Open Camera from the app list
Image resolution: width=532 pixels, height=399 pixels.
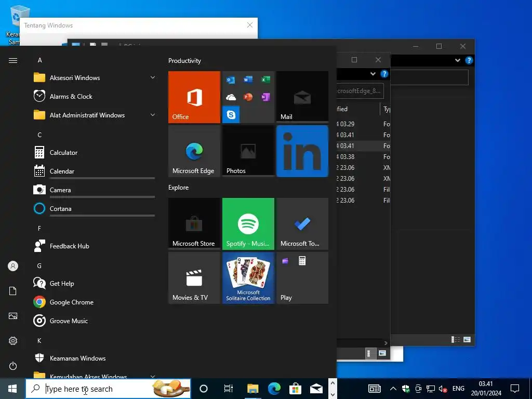pos(95,190)
